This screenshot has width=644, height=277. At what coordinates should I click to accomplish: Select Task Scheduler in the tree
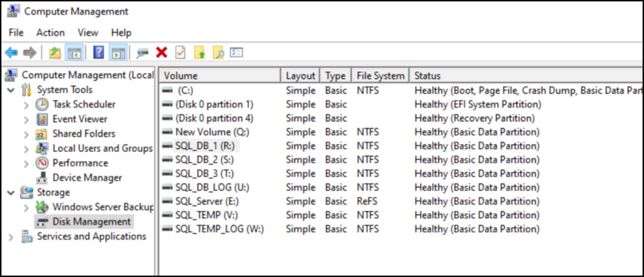coord(84,104)
